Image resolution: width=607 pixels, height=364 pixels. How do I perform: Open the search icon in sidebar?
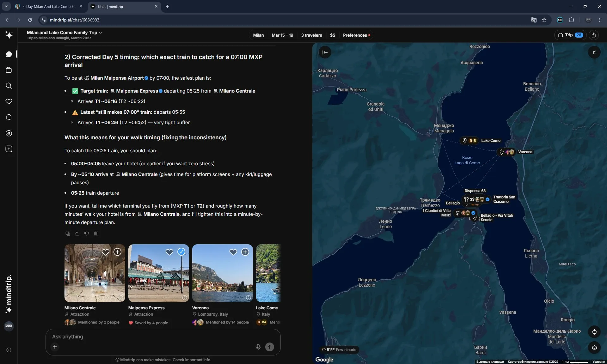(9, 86)
